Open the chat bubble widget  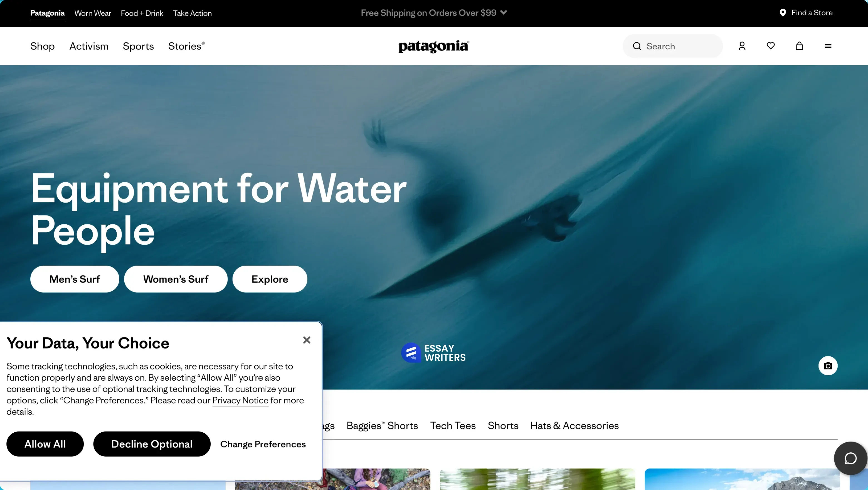850,458
